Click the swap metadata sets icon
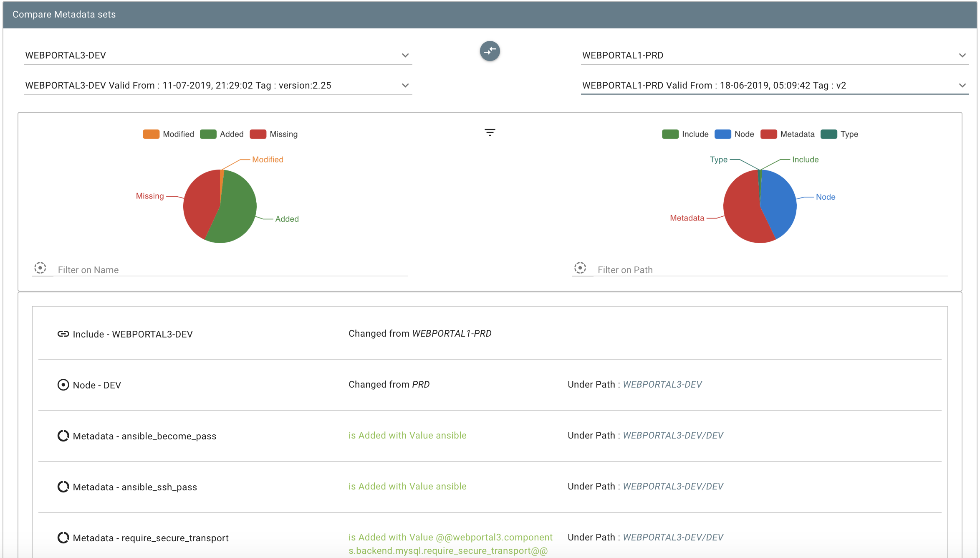980x558 pixels. point(490,51)
